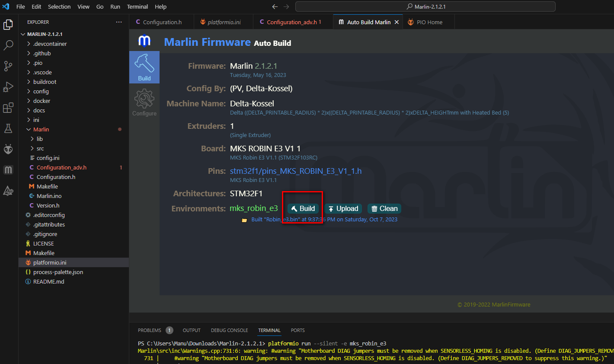Click the Build hammer panel icon
The image size is (614, 364).
[x=144, y=67]
